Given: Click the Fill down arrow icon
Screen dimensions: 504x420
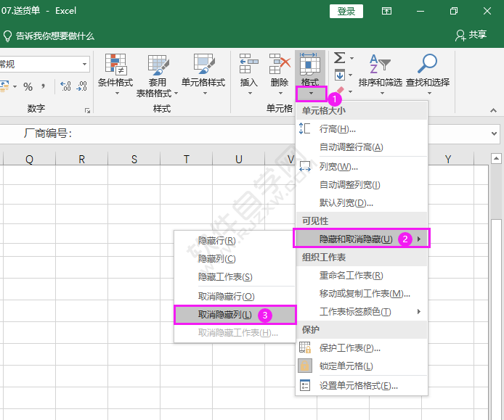Looking at the screenshot, I should click(340, 75).
